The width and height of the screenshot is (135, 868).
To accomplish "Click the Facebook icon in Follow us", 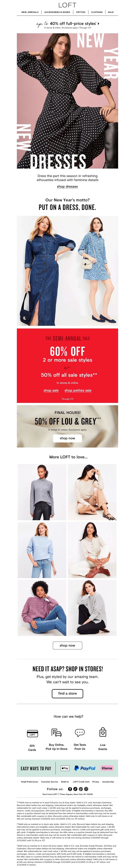I will (70, 789).
